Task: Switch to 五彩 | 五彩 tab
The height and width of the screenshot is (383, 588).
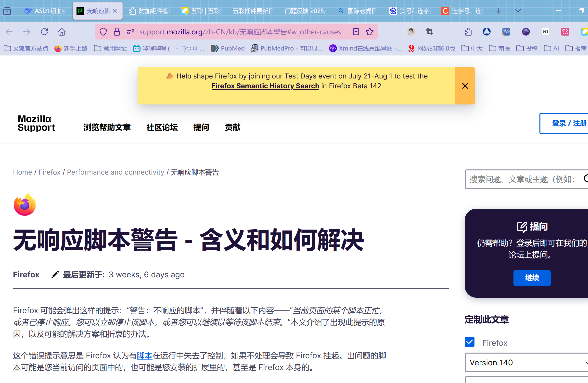Action: (202, 11)
